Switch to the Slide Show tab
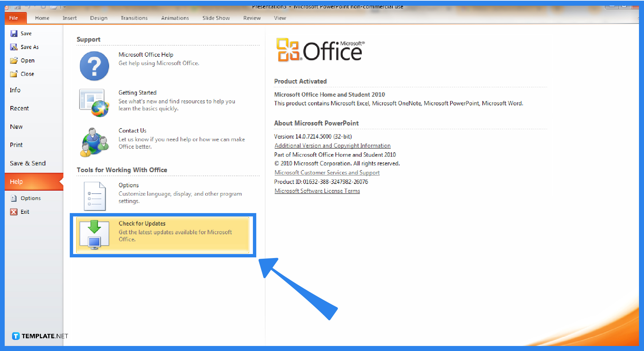Image resolution: width=644 pixels, height=351 pixels. click(216, 18)
